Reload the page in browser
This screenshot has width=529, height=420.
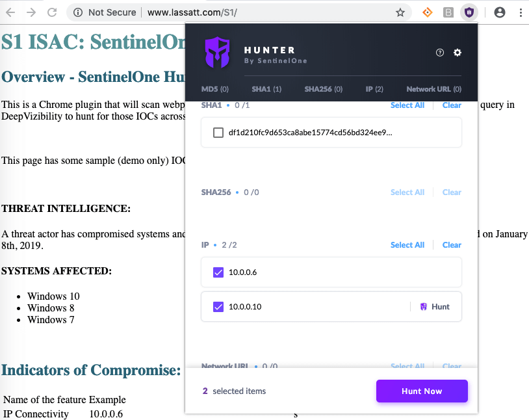tap(53, 12)
